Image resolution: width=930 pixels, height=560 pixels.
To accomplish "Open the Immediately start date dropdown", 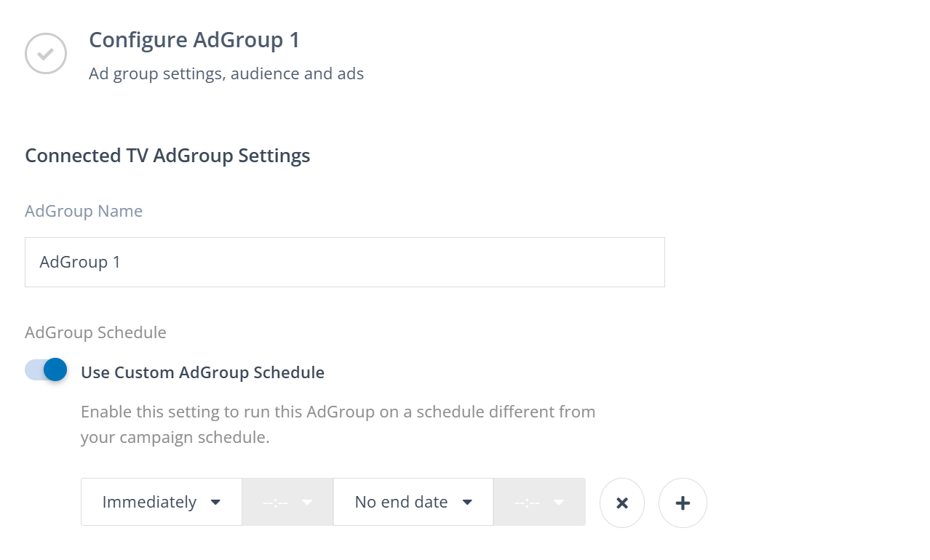I will coord(150,502).
